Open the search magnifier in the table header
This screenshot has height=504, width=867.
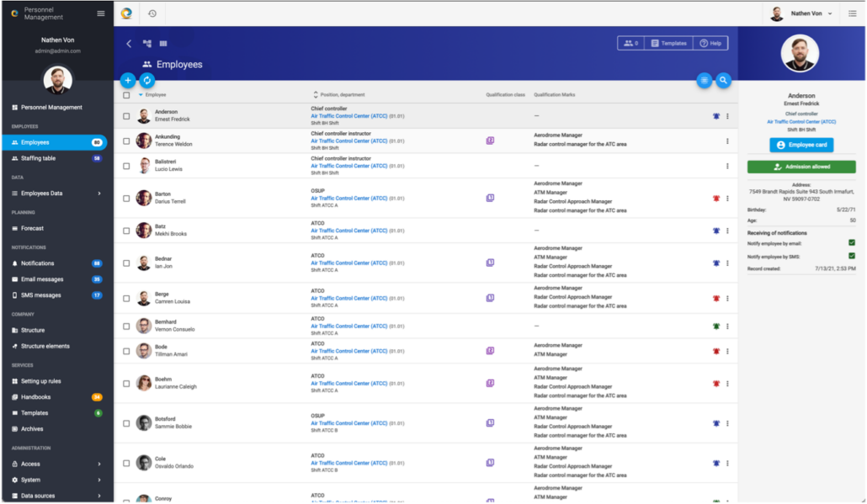pos(724,80)
